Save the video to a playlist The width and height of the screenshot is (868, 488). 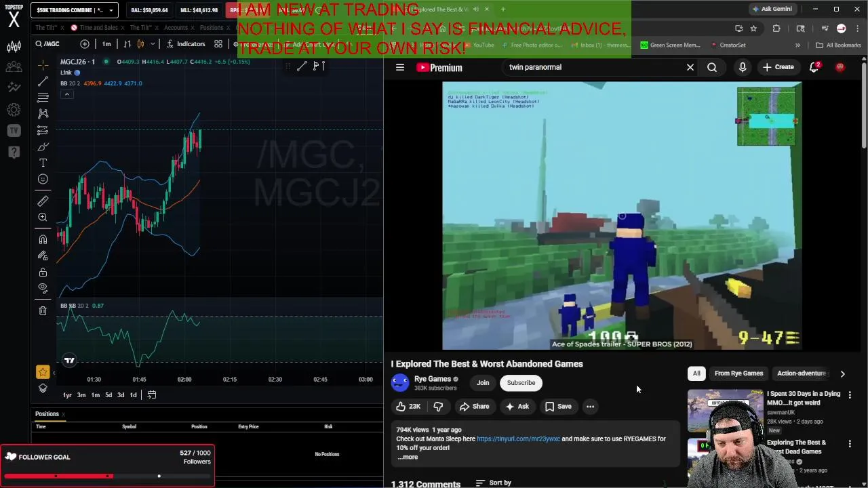[558, 407]
